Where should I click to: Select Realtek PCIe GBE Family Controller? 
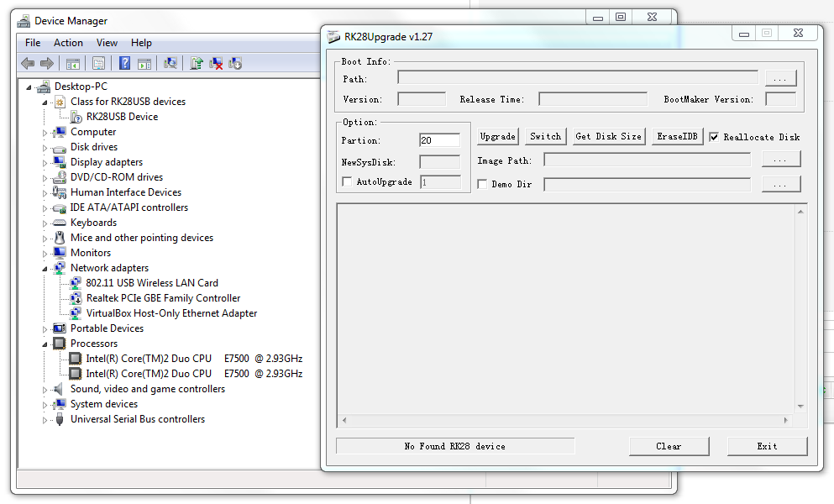pos(163,298)
